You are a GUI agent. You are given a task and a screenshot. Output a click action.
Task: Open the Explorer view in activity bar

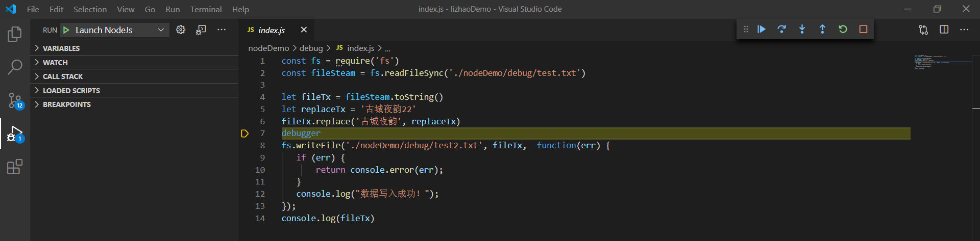15,34
